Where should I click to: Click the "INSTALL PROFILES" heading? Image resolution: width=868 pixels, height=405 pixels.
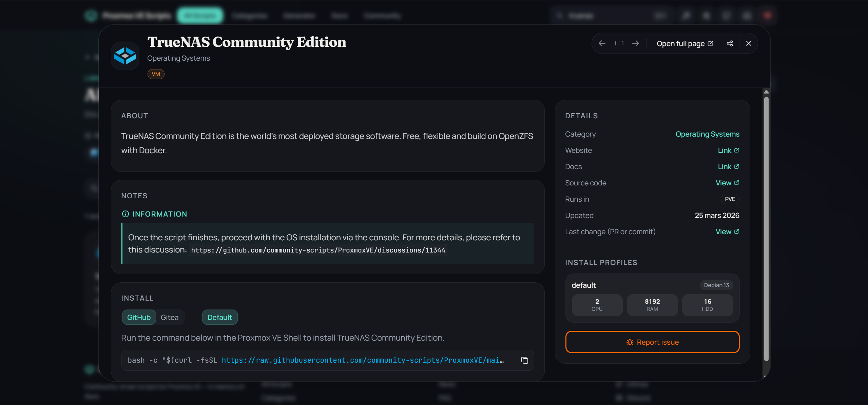tap(601, 263)
